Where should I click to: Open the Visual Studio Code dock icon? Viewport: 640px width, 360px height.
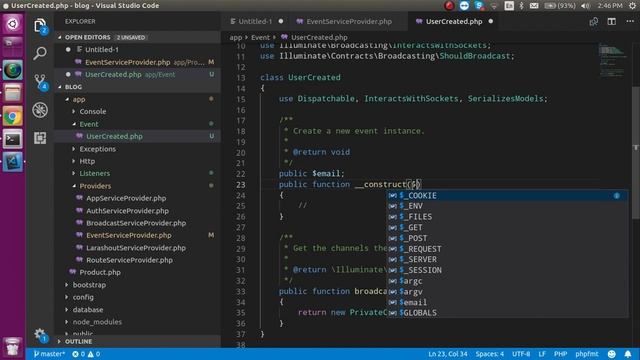coord(13,162)
